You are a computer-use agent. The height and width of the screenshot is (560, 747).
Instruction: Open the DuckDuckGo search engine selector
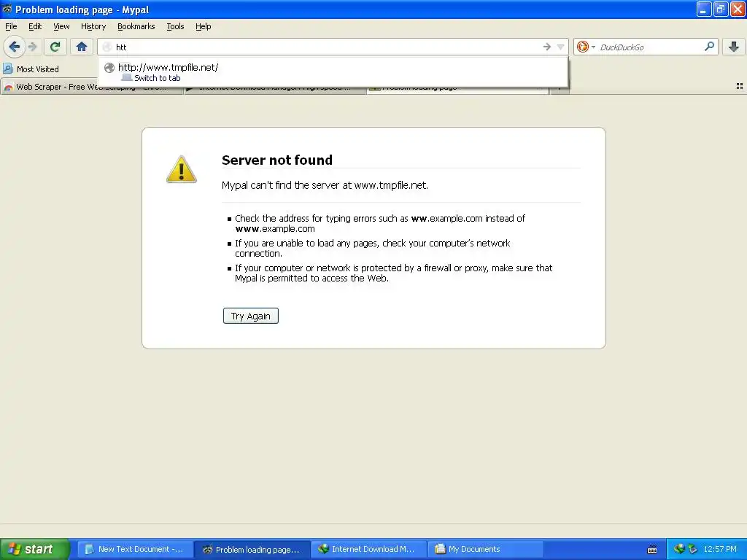pos(586,47)
